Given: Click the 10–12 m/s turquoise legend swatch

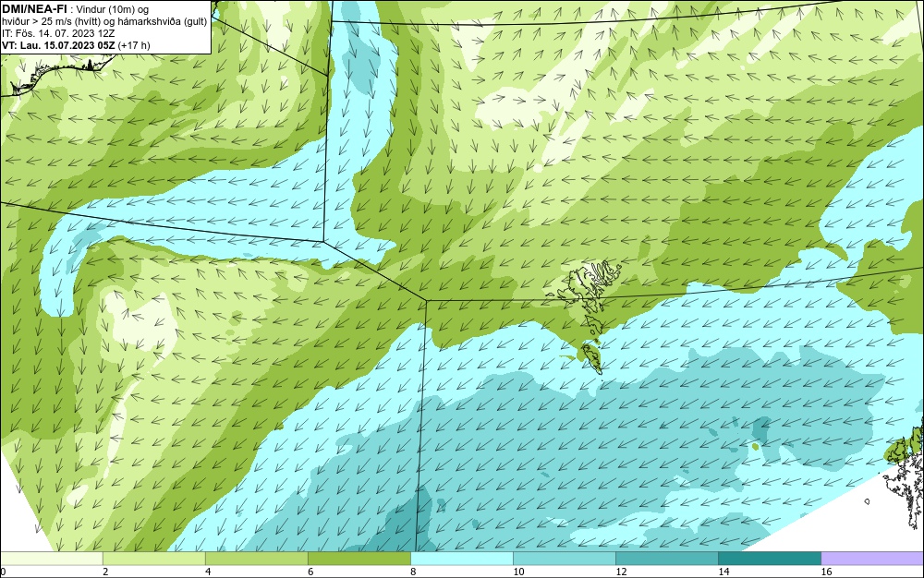Looking at the screenshot, I should [564, 559].
